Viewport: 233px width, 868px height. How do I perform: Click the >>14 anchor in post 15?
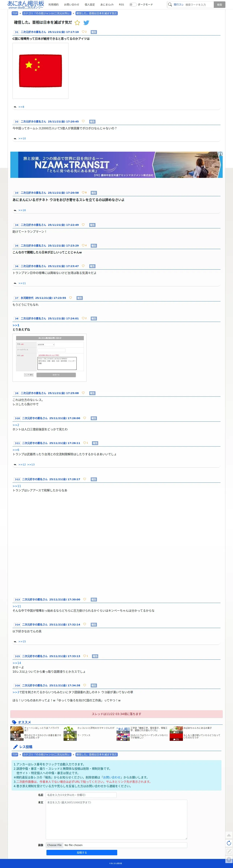17,663
